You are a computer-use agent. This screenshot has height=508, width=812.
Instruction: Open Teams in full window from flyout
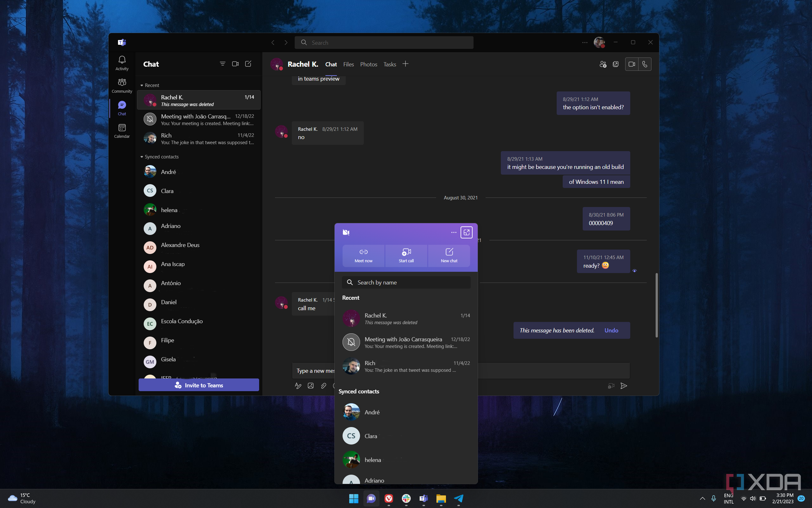[x=466, y=232]
